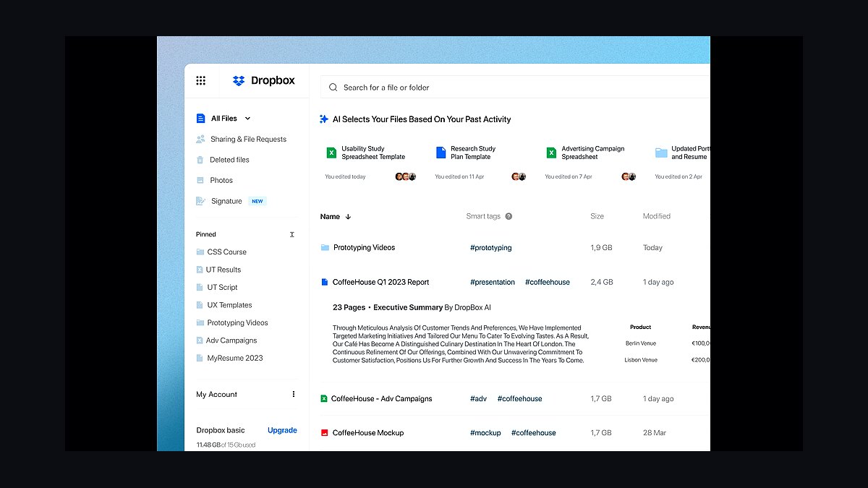This screenshot has height=488, width=868.
Task: Click the My Account label
Action: (216, 394)
